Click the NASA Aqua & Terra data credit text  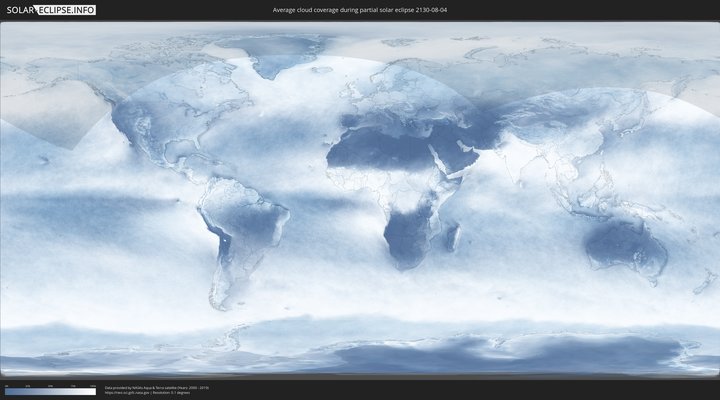pyautogui.click(x=157, y=388)
